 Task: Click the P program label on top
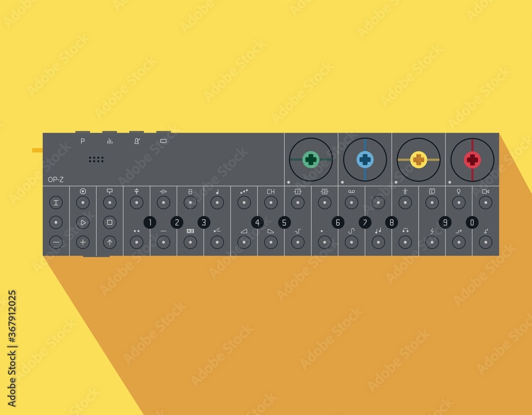[83, 141]
